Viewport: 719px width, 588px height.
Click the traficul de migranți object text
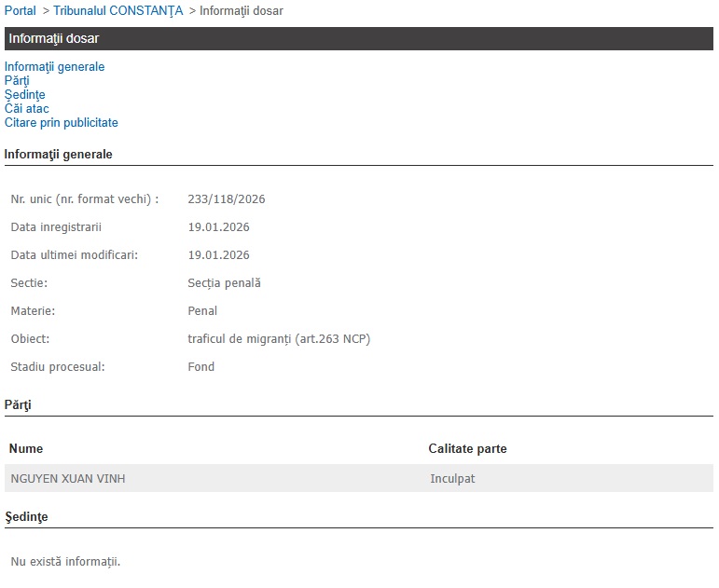pyautogui.click(x=279, y=339)
